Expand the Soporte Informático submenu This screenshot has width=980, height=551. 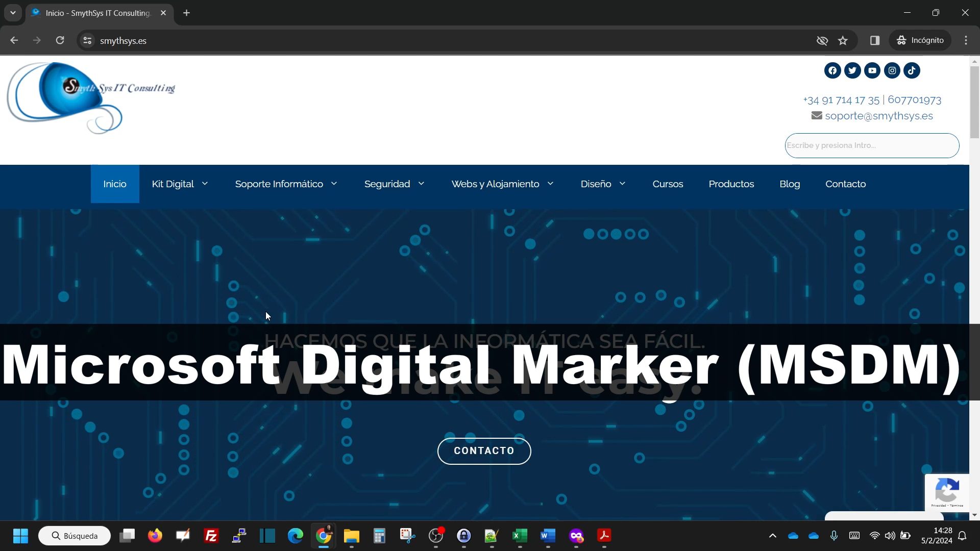pos(334,184)
